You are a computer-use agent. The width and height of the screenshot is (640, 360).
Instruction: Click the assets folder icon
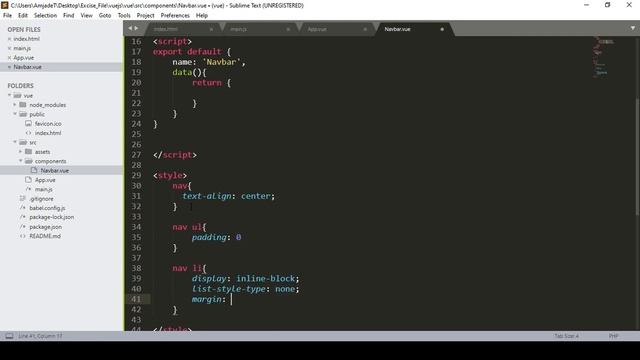click(x=29, y=151)
